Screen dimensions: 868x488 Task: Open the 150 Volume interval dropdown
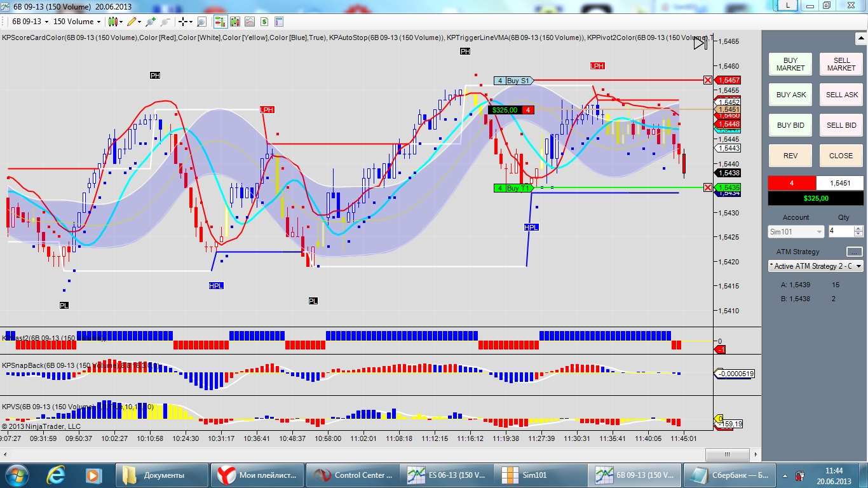pos(77,22)
